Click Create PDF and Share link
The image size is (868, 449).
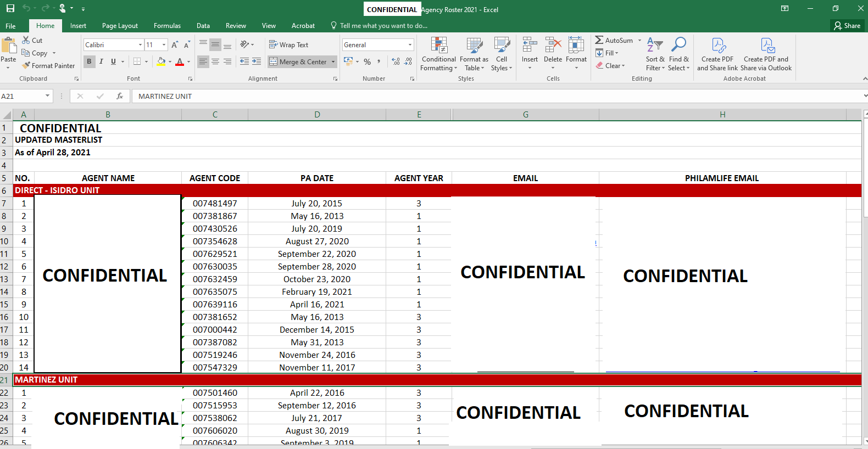(x=717, y=54)
